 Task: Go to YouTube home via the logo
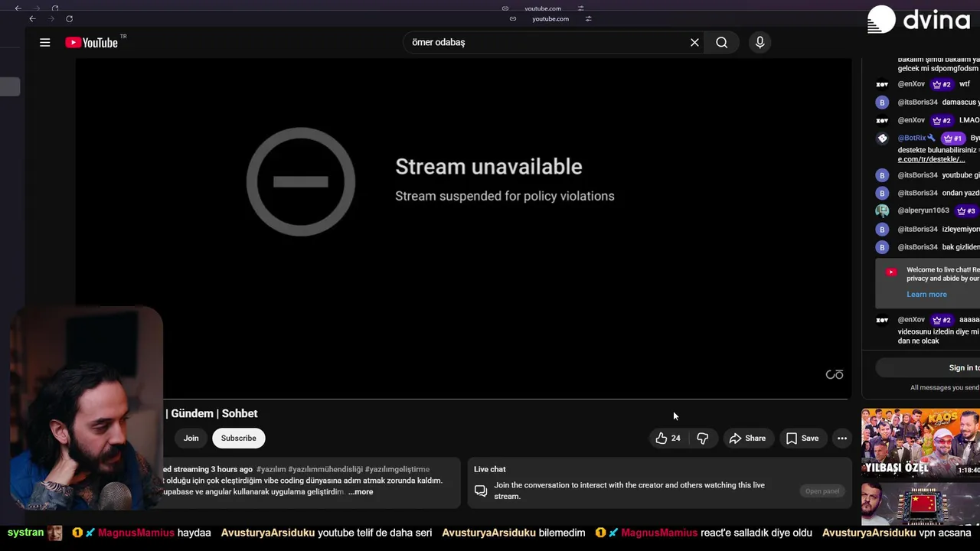[x=92, y=43]
